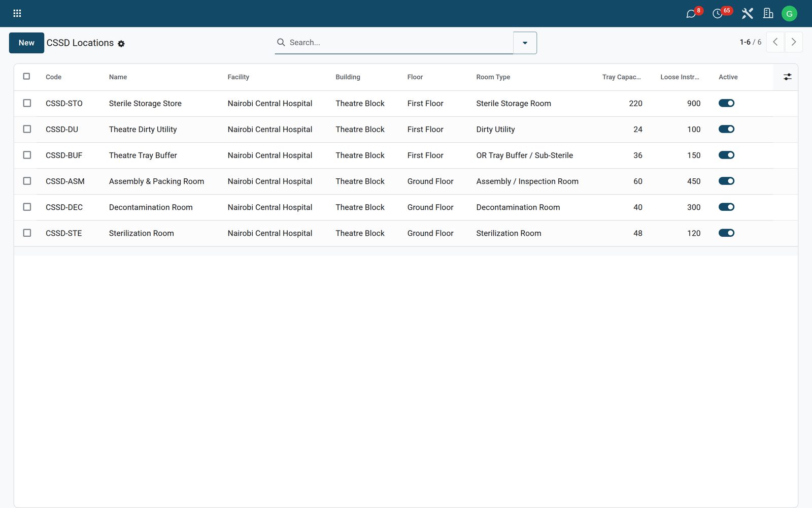This screenshot has width=812, height=508.
Task: Open the messages chat icon
Action: pyautogui.click(x=691, y=14)
